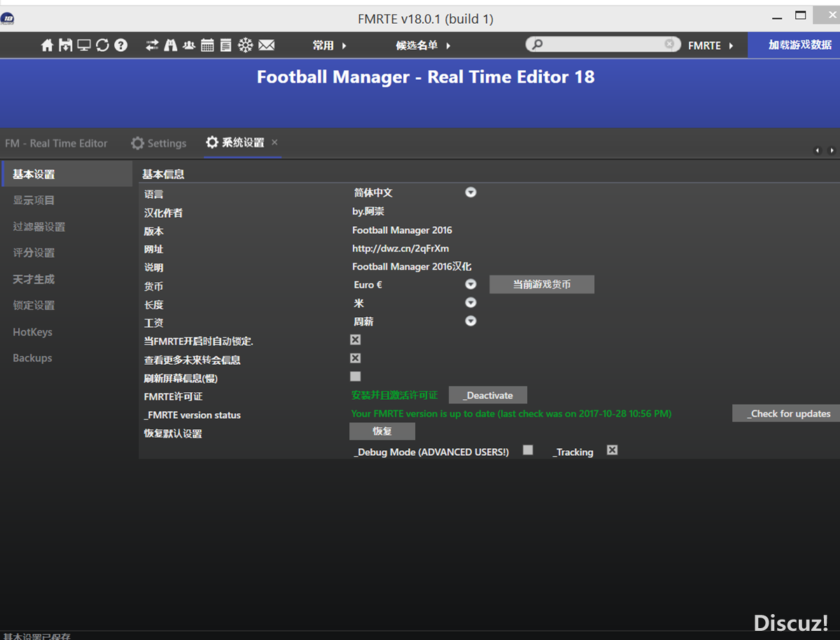Viewport: 840px width, 640px height.
Task: Click the FMRTE app logo icon
Action: click(x=8, y=18)
